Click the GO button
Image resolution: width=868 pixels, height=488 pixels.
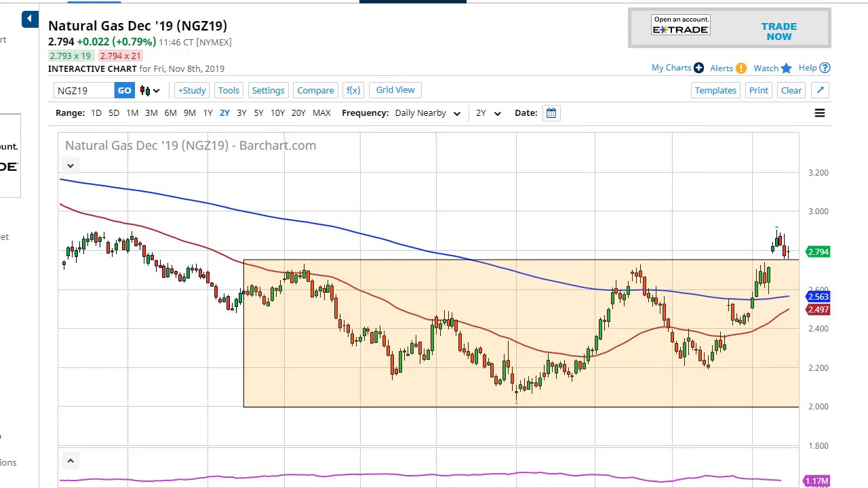click(x=124, y=90)
